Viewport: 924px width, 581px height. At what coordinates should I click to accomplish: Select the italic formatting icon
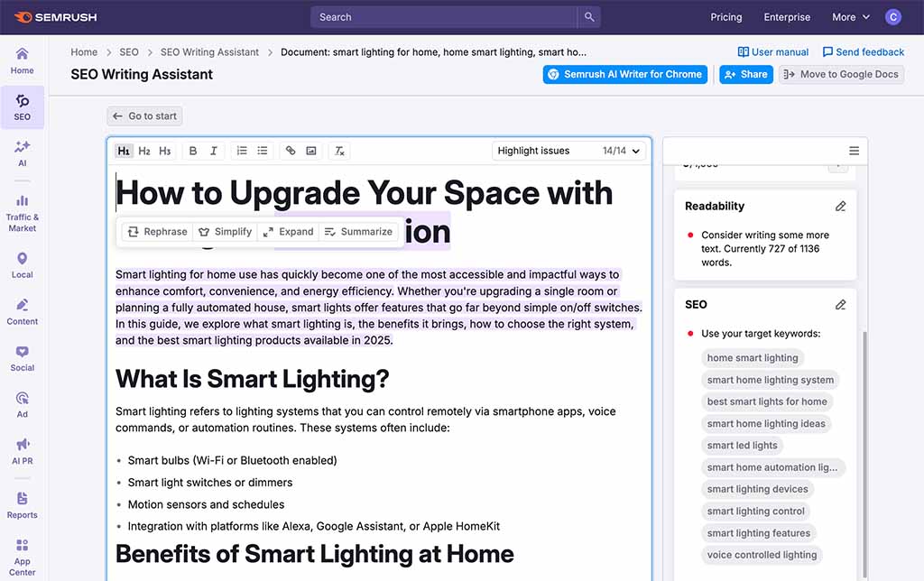point(213,151)
